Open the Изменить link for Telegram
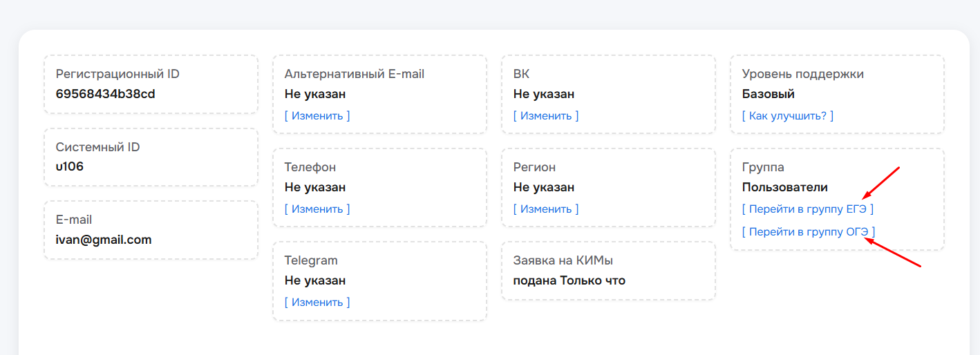The height and width of the screenshot is (355, 980). pos(317,303)
